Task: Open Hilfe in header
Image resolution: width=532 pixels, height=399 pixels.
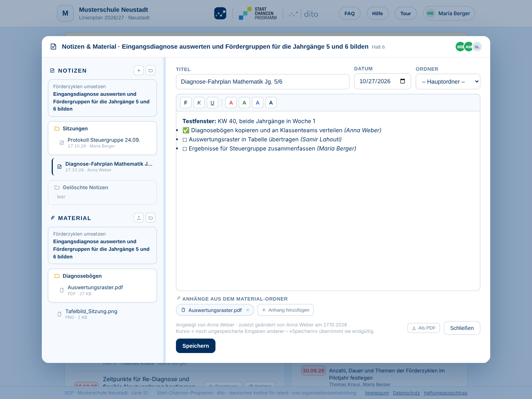Action: coord(377,13)
